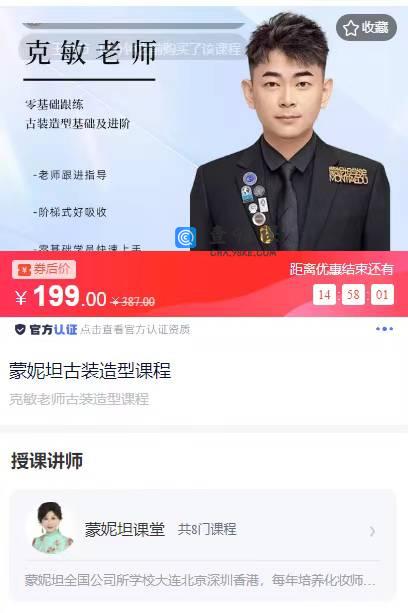Click the blue watermark logo on banner
408x613 pixels.
186,237
